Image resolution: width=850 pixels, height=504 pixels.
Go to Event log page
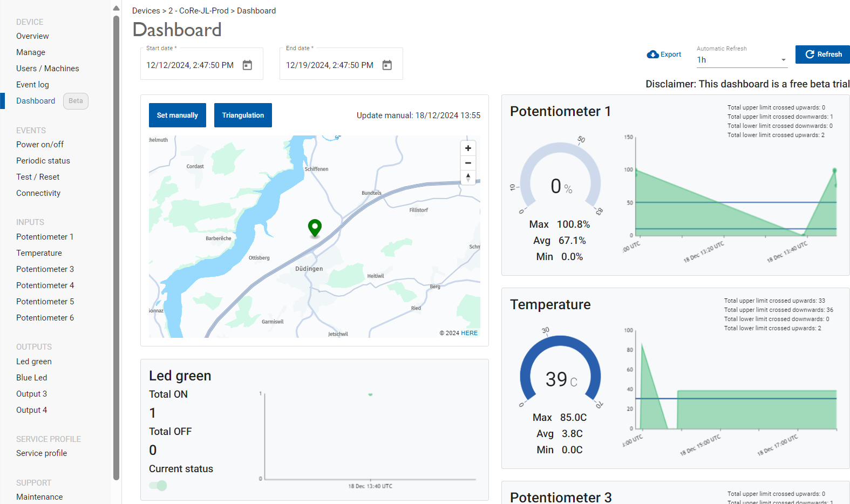click(x=32, y=85)
